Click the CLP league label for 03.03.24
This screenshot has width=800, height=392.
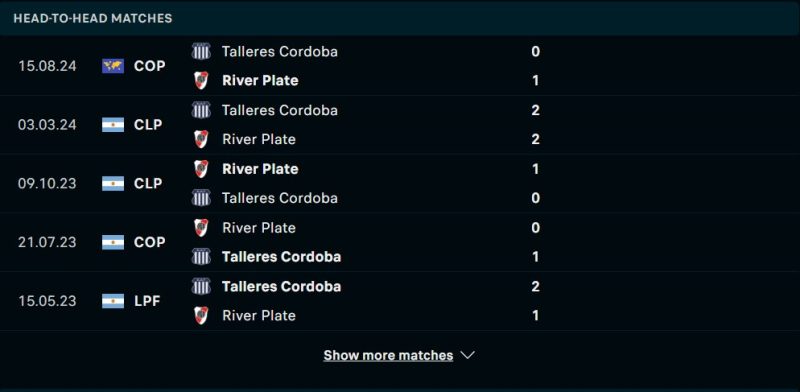(148, 125)
